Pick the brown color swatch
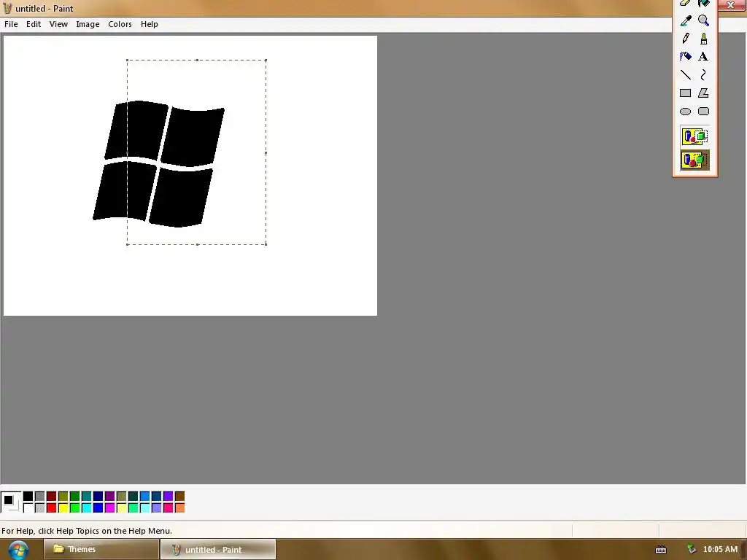This screenshot has height=560, width=747. coord(179,496)
